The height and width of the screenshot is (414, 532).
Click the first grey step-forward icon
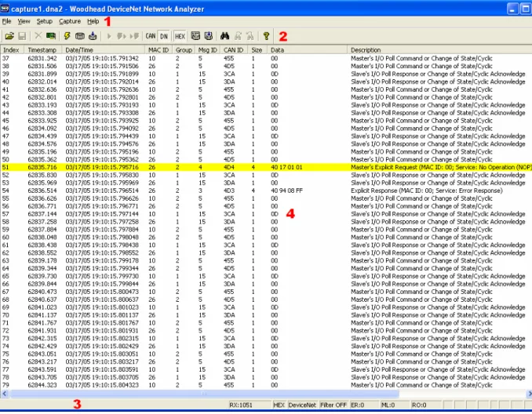(122, 36)
